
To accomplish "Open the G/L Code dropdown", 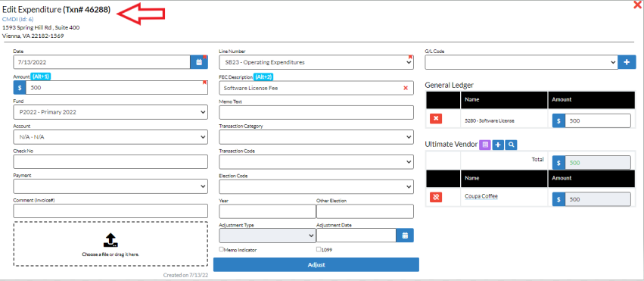I will tap(521, 62).
